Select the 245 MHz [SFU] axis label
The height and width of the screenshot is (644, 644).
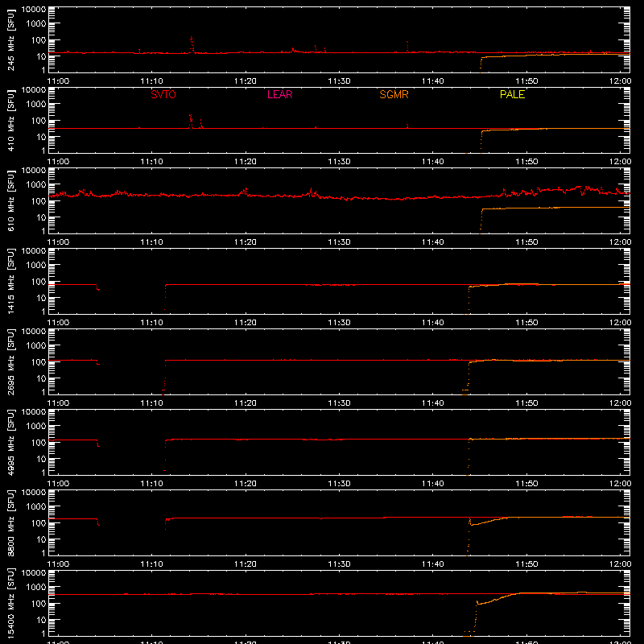pos(11,39)
